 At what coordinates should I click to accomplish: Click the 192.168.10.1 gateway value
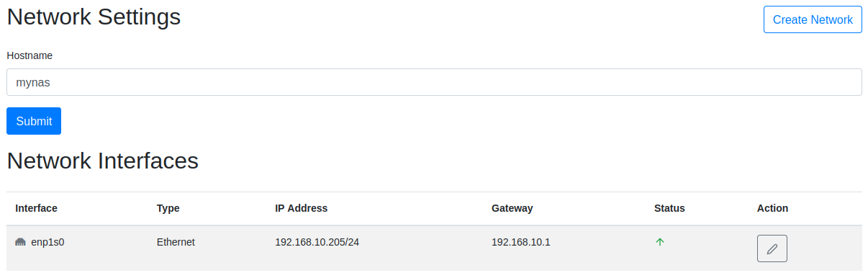[521, 242]
